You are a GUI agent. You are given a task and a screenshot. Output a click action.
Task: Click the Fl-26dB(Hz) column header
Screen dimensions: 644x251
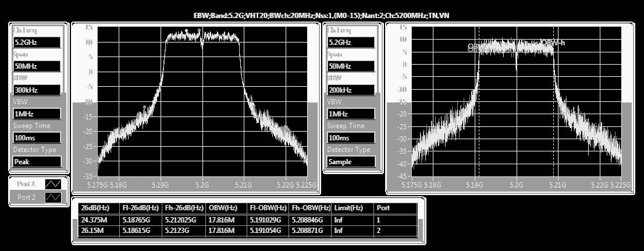142,208
